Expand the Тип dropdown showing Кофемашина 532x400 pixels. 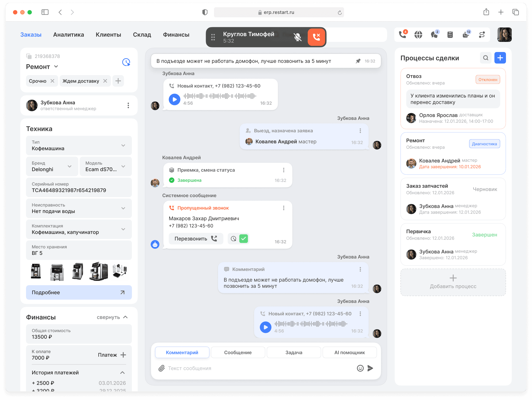click(123, 145)
